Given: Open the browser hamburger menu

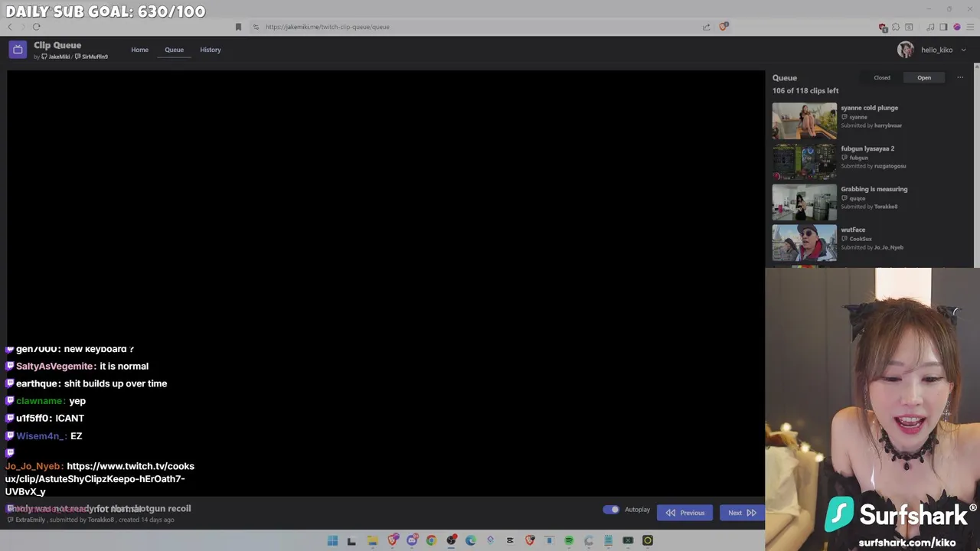Looking at the screenshot, I should [970, 27].
